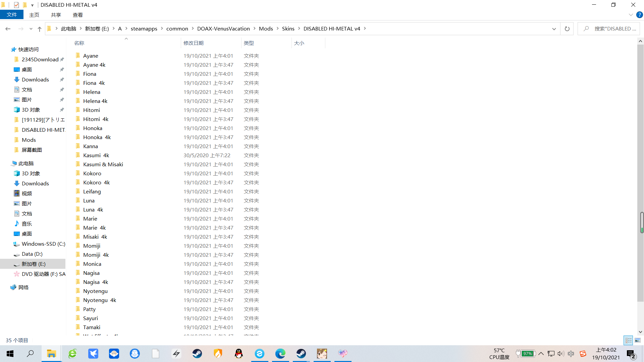Select the Nyotengu 4k folder
This screenshot has height=362, width=644.
click(x=100, y=300)
